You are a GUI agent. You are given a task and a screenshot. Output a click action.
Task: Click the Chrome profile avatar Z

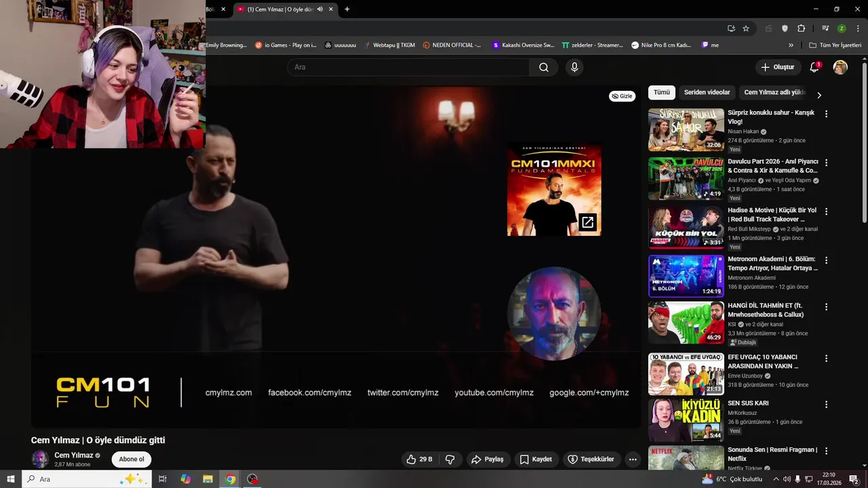[x=842, y=28]
